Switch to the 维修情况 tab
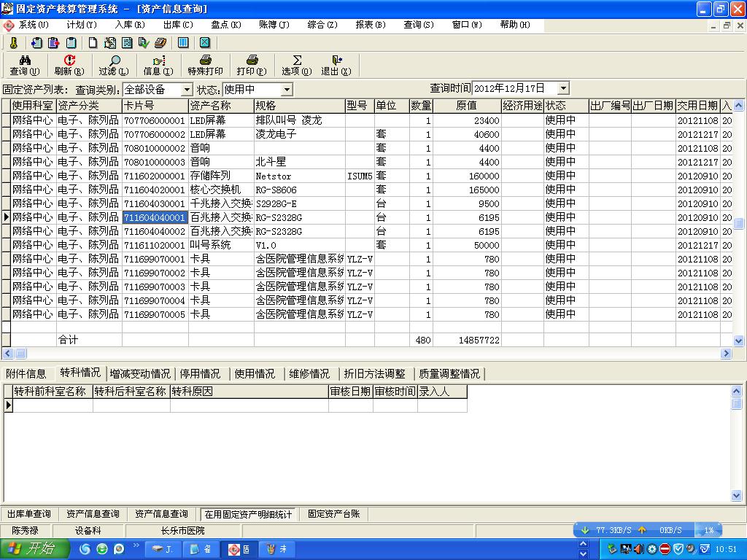 tap(309, 374)
